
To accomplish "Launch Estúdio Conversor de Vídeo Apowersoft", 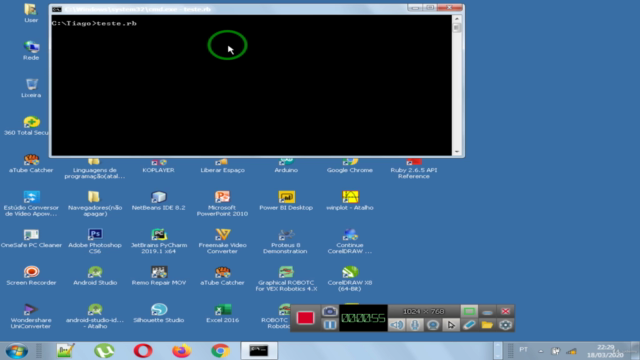I will 31,203.
